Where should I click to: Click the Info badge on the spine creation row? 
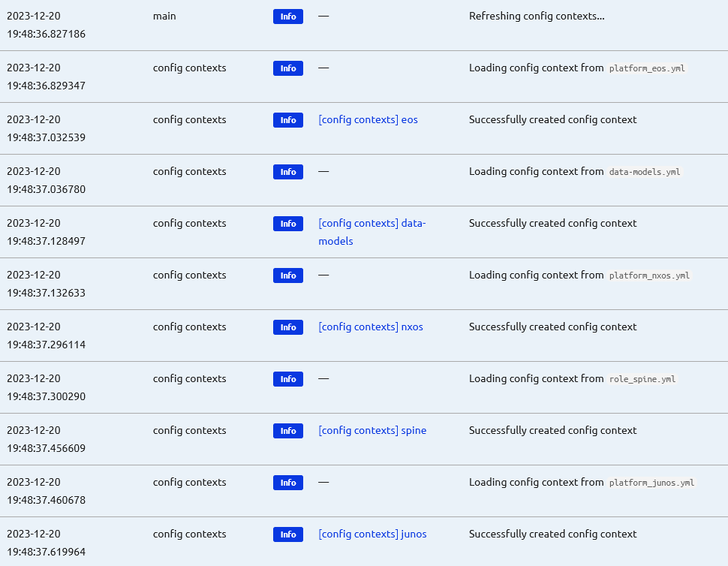click(x=287, y=430)
